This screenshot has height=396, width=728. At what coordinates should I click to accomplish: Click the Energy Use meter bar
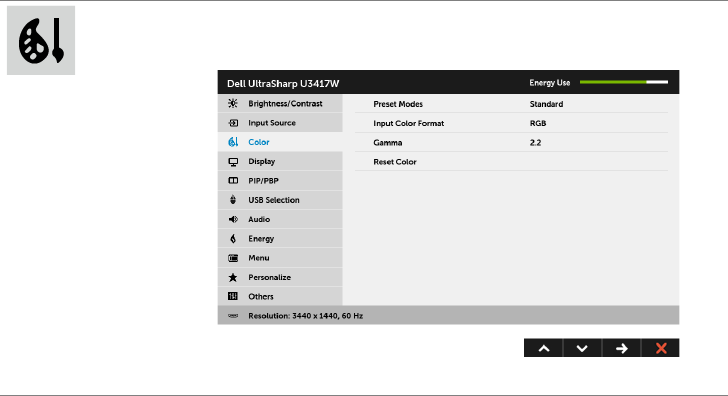(x=624, y=82)
